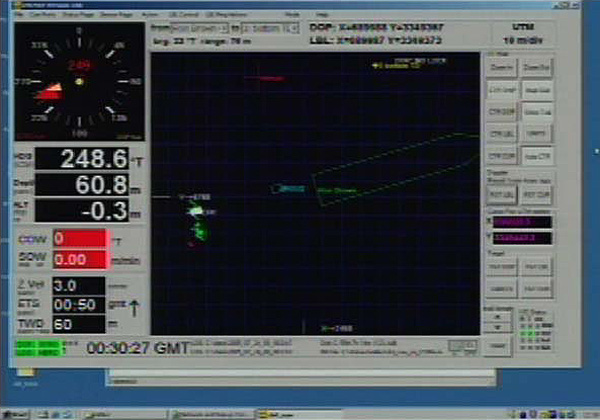Open the LBL Control menu
The width and height of the screenshot is (600, 420).
pos(183,15)
